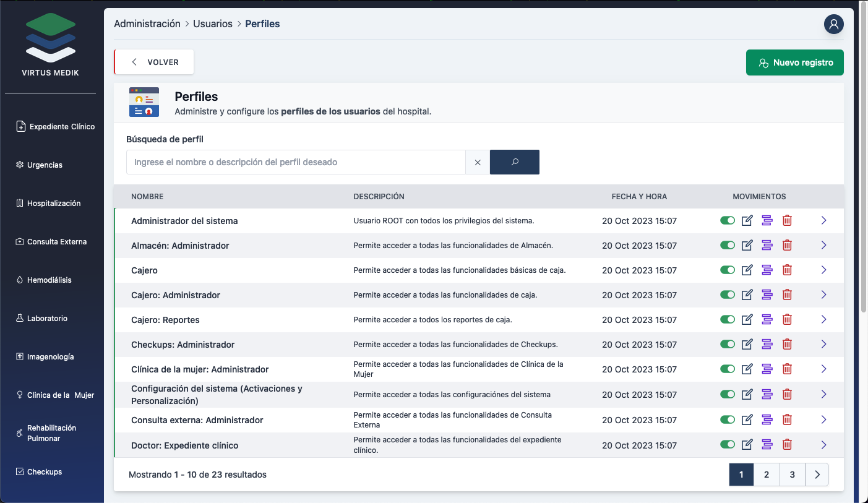Switch off Consulta externa: Administrador toggle
Screen dimensions: 868x503
[x=728, y=419]
